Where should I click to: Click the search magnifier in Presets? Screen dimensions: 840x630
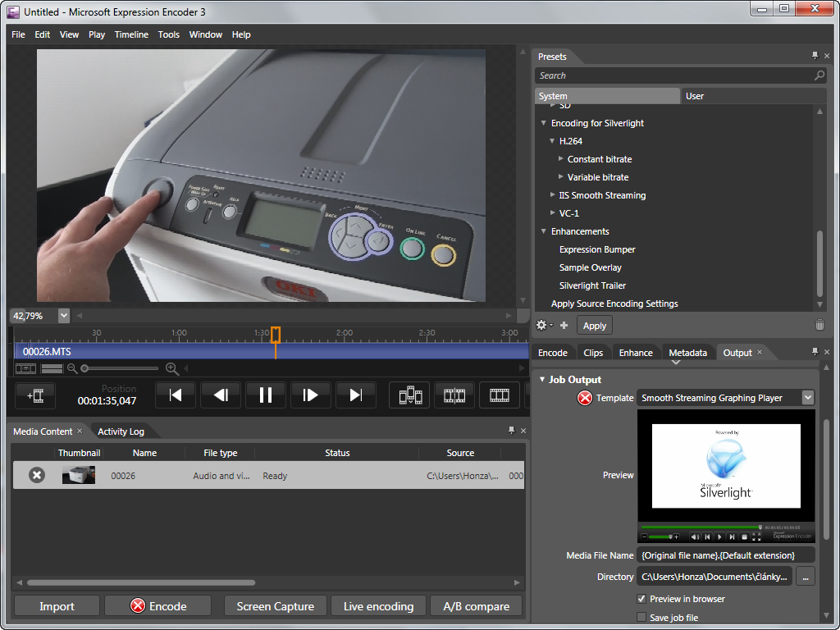click(819, 75)
